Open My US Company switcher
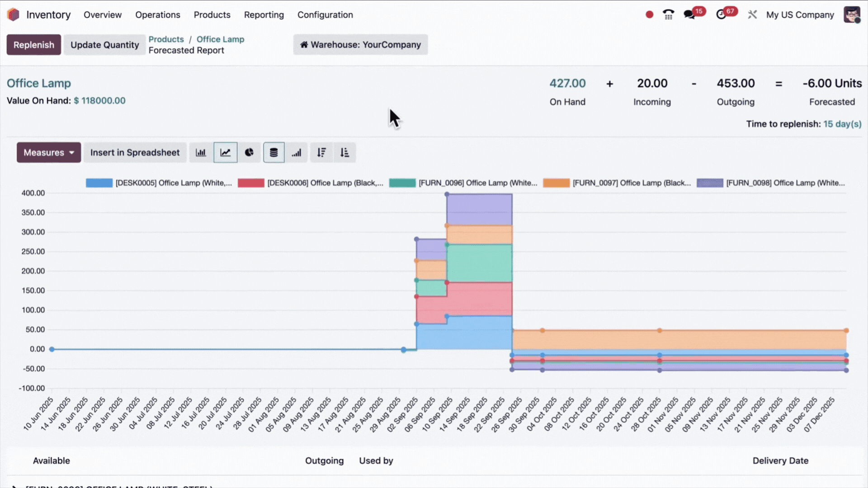 800,15
